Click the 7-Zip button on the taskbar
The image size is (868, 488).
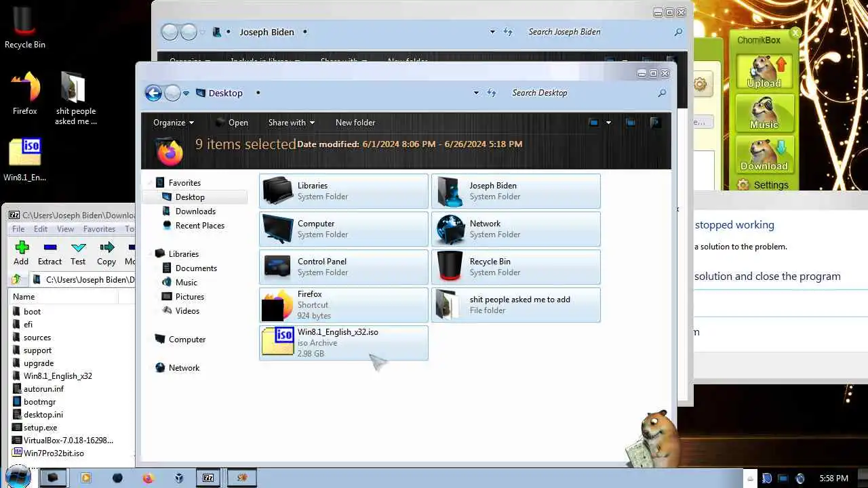(208, 478)
